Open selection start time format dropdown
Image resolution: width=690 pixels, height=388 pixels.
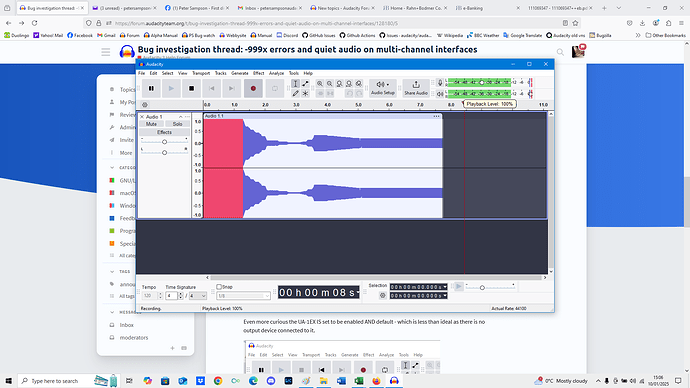pos(445,287)
